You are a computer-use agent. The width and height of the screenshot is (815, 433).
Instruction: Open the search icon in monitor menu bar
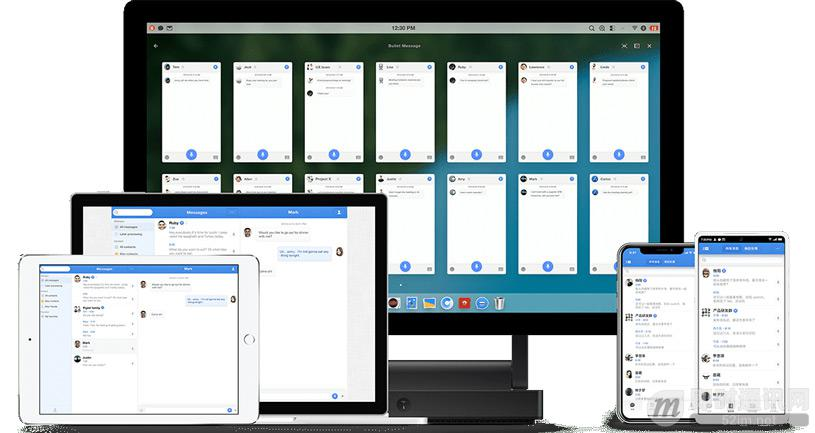[x=591, y=28]
